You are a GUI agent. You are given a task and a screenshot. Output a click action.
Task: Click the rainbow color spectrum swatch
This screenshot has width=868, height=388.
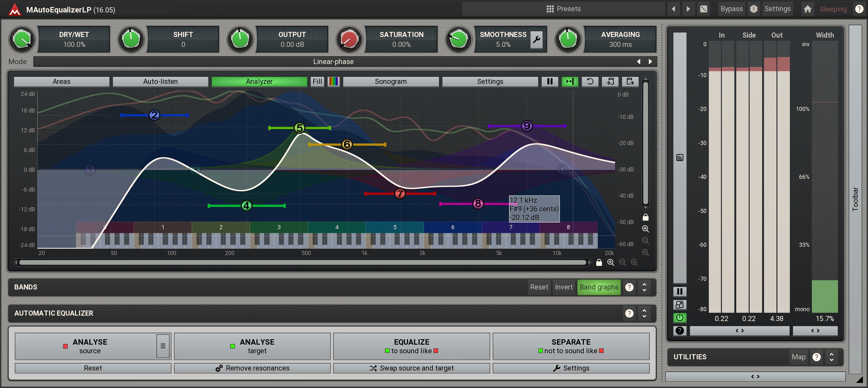tap(334, 82)
